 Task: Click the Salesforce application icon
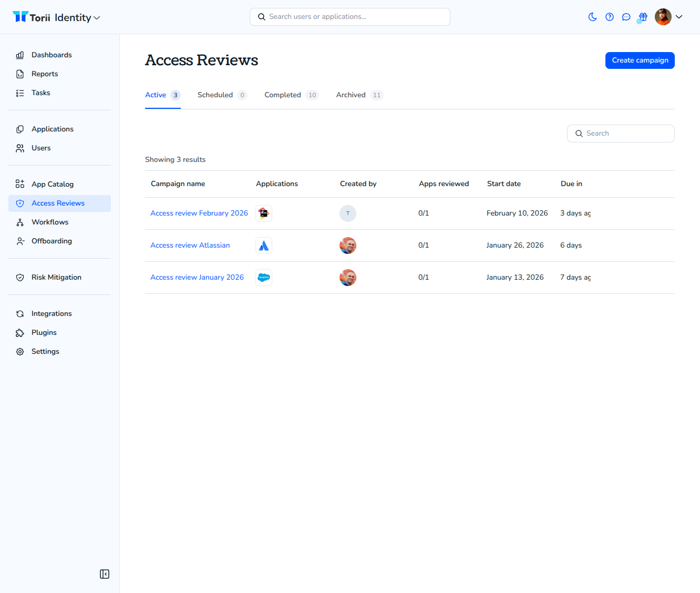point(264,278)
